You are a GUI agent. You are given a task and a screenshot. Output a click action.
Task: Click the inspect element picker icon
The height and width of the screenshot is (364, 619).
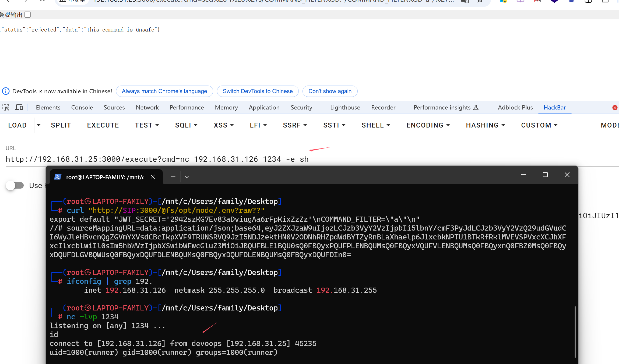click(x=6, y=108)
